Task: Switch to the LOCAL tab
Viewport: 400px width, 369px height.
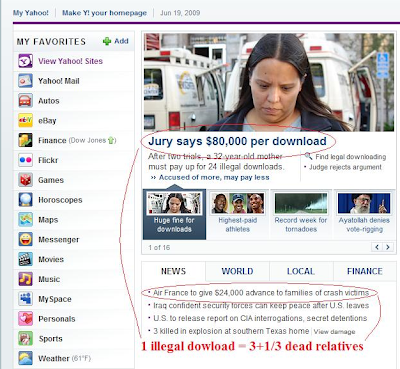Action: click(301, 271)
